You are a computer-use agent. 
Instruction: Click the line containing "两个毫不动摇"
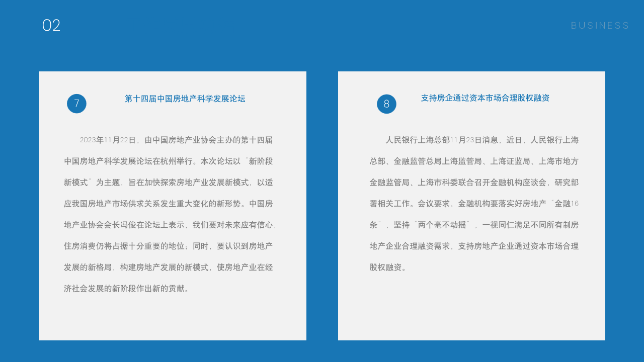474,225
